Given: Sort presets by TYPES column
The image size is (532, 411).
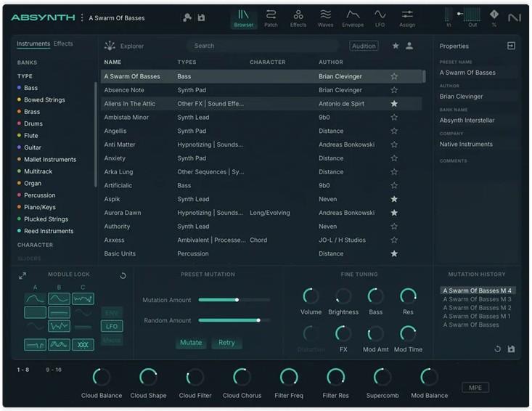Looking at the screenshot, I should [x=187, y=62].
